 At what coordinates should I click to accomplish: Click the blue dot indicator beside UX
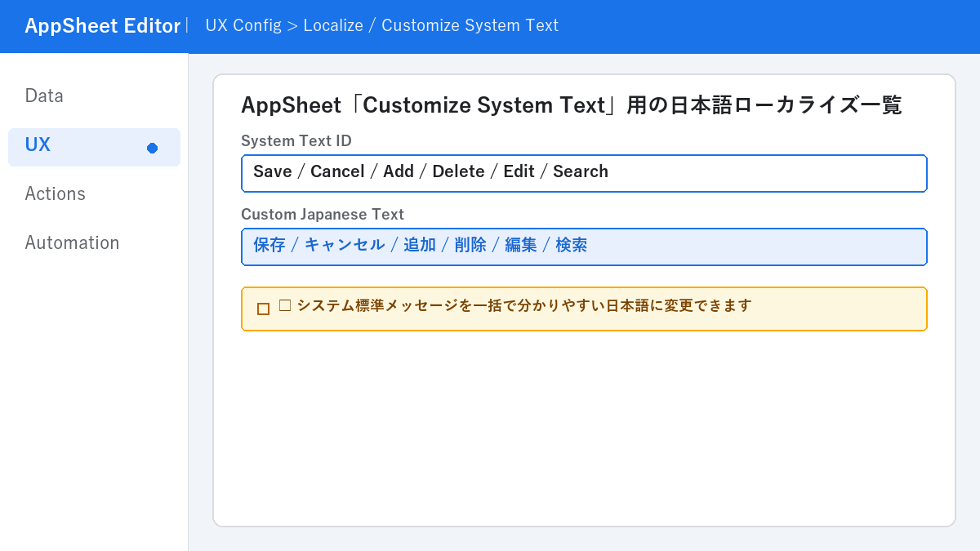coord(152,148)
